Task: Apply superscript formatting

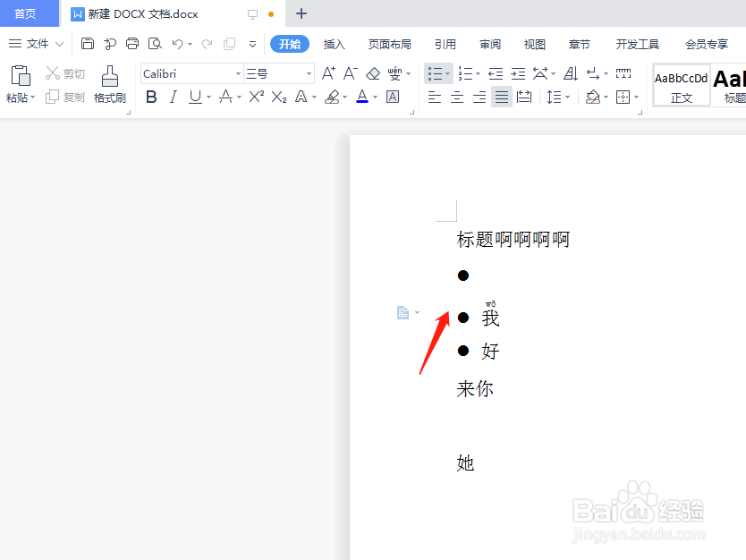Action: (256, 97)
